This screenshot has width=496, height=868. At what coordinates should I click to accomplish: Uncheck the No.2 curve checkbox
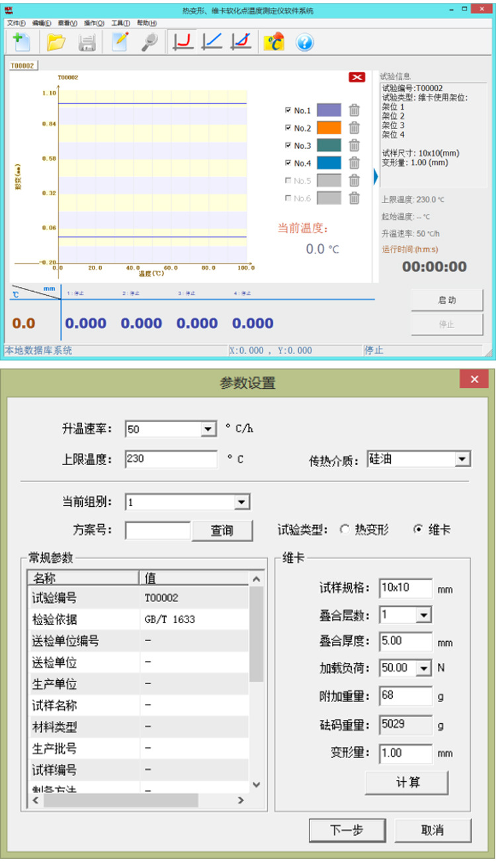tap(288, 128)
